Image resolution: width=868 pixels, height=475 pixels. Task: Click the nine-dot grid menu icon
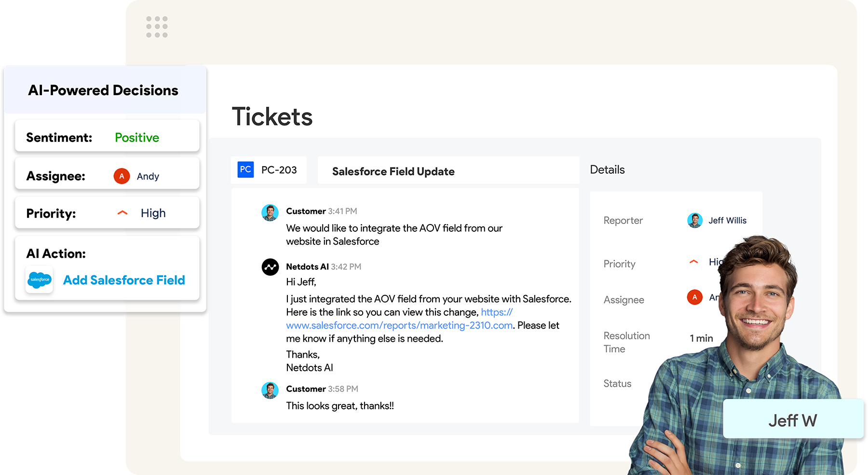[157, 27]
